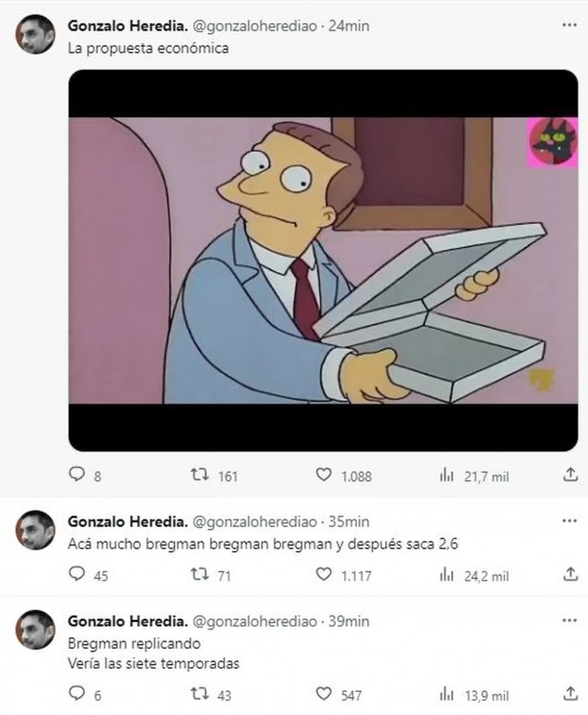
Task: Reply to the "Bregman replicando" tweet
Action: click(x=77, y=692)
